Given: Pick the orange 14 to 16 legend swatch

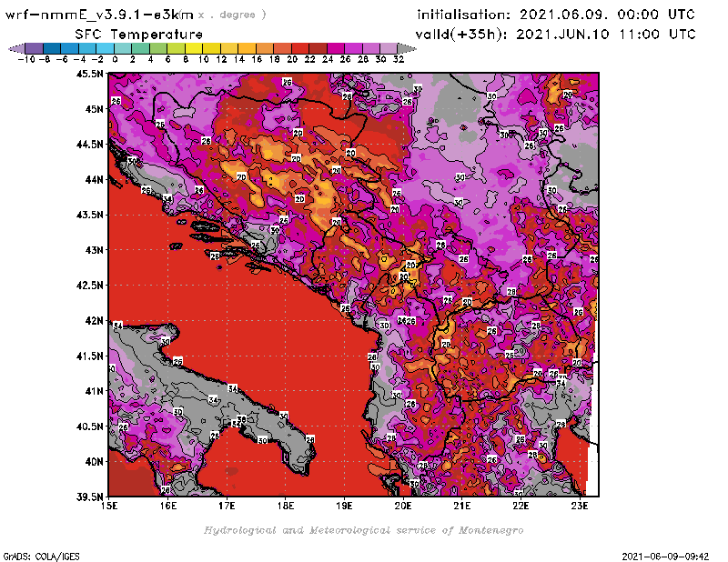Looking at the screenshot, I should pos(247,48).
